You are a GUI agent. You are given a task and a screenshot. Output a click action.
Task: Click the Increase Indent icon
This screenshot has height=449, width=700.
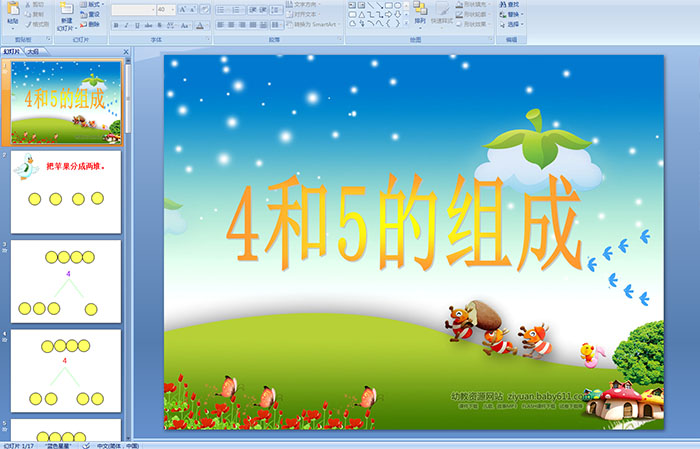point(263,9)
